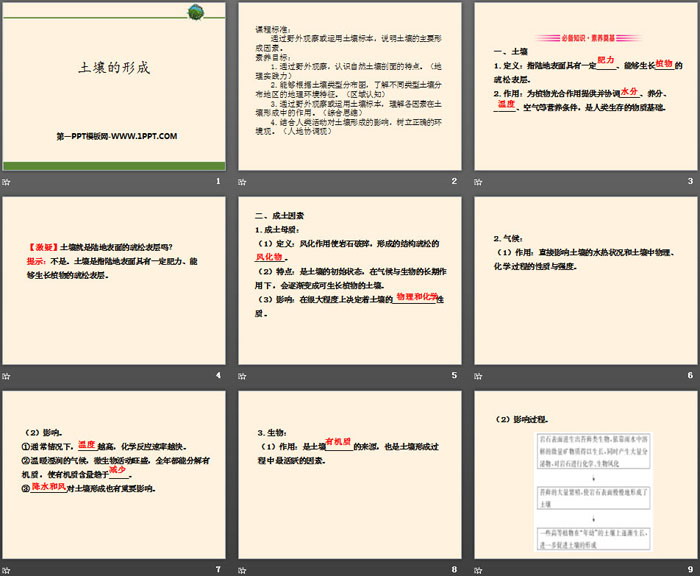Click the 课程标准 heading on slide 2

tap(273, 29)
